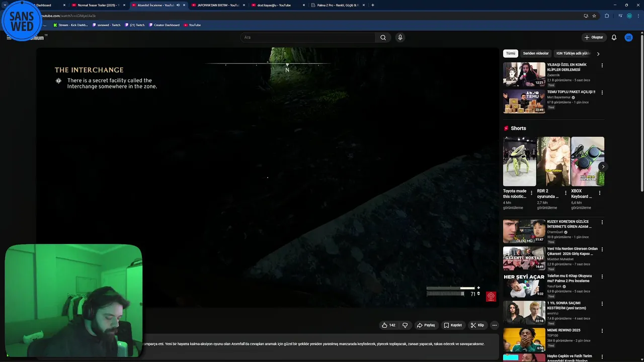Open YILBAŞI ÖZEL EN KOMİK KLİPLER thumbnail
Image resolution: width=644 pixels, height=362 pixels.
(524, 74)
